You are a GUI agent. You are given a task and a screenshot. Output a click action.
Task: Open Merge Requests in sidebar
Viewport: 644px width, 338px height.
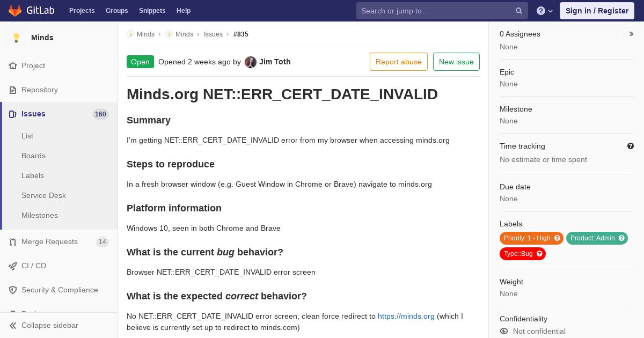[x=59, y=242]
